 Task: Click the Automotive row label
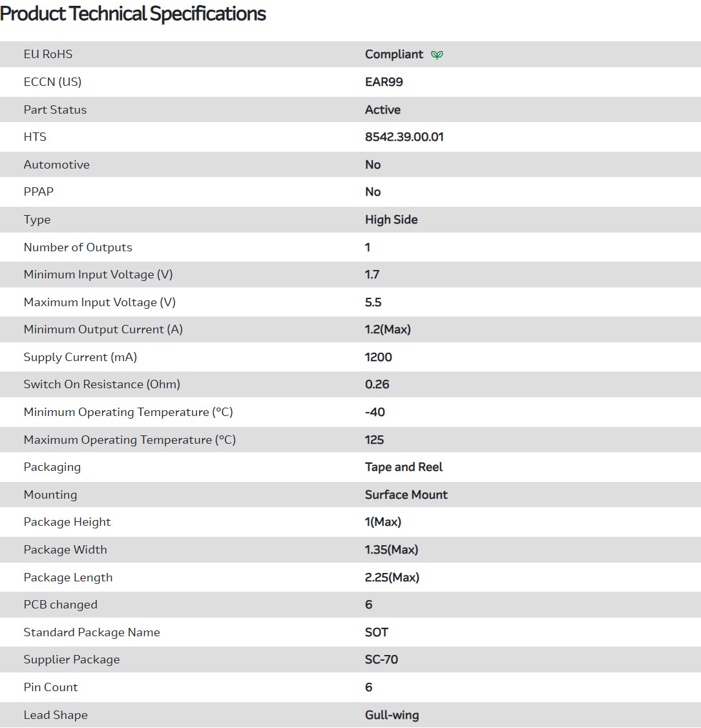pyautogui.click(x=56, y=165)
